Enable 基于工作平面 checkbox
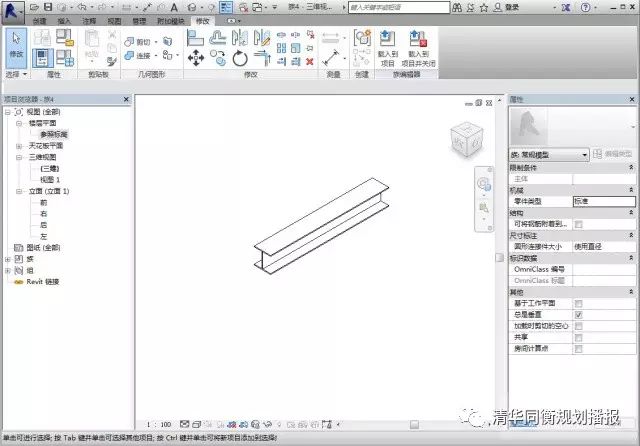This screenshot has width=640, height=446. click(578, 303)
